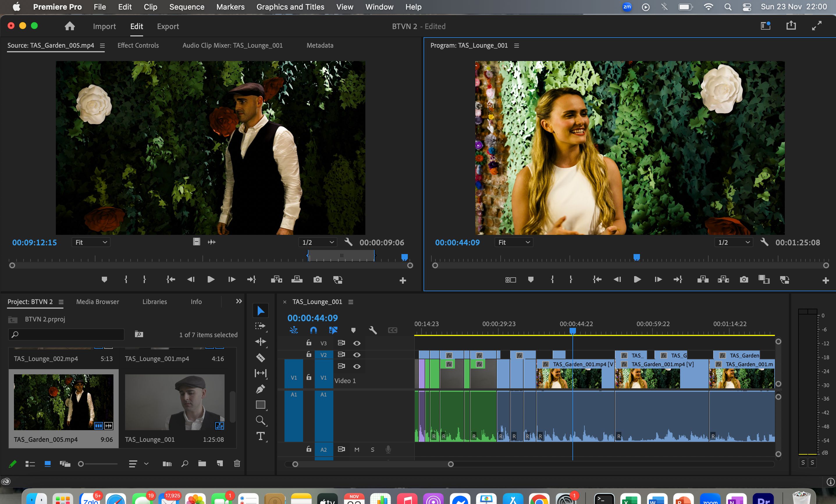Toggle lock on V2 track

[x=309, y=354]
